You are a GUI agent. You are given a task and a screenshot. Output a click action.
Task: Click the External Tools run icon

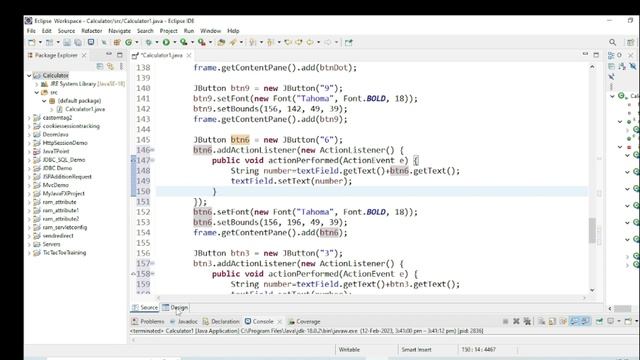pyautogui.click(x=202, y=42)
